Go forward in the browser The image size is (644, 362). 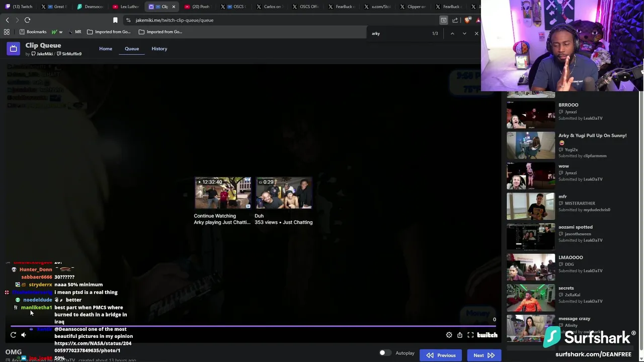point(17,20)
